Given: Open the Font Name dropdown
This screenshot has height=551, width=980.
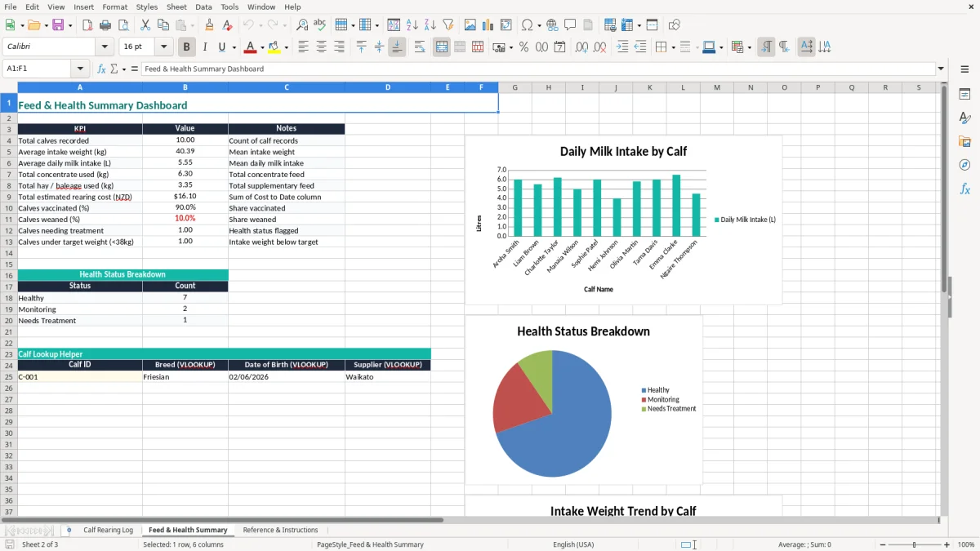Looking at the screenshot, I should (x=105, y=47).
